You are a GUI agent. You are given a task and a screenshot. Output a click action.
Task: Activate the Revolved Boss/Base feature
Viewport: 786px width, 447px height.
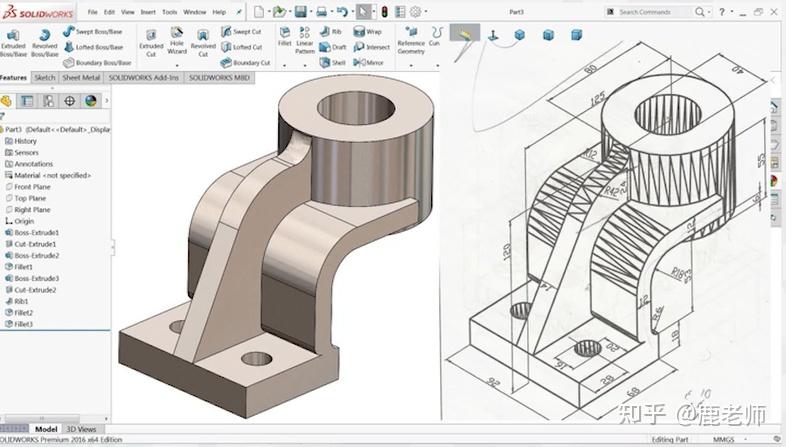coord(44,42)
